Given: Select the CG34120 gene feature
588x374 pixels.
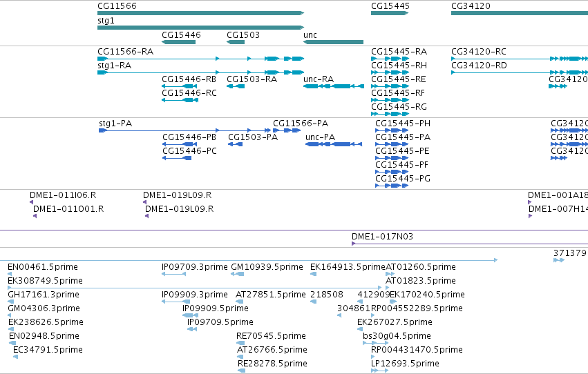Looking at the screenshot, I should (520, 13).
